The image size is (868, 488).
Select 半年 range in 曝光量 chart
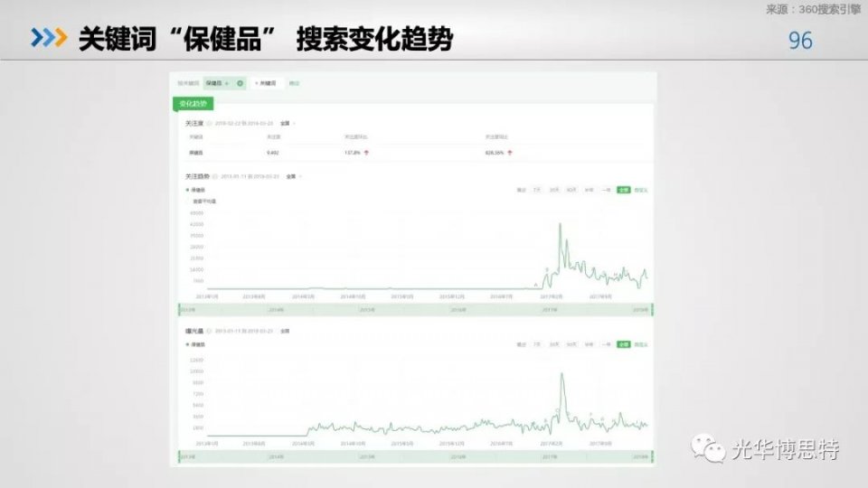click(589, 344)
